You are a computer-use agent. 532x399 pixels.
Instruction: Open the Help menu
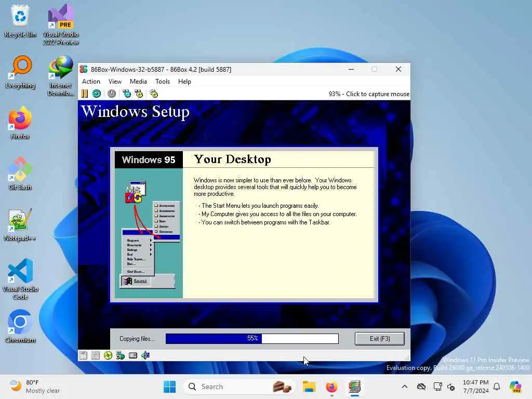pyautogui.click(x=184, y=82)
